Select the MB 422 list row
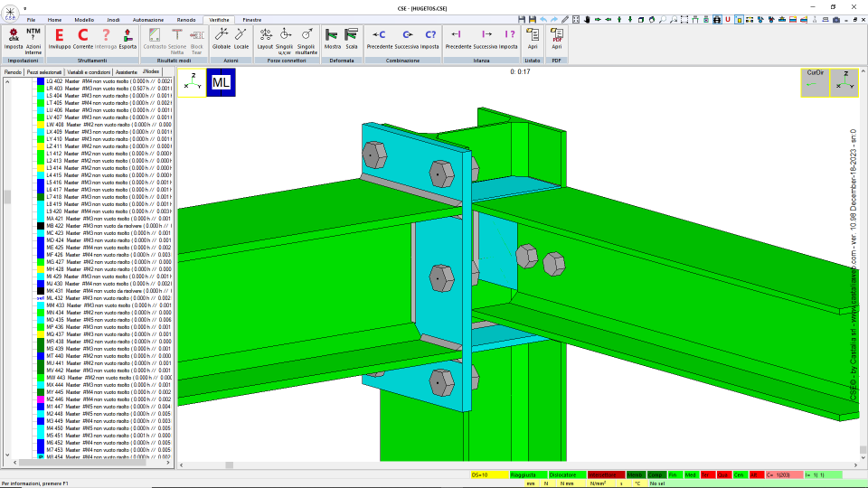 point(104,226)
